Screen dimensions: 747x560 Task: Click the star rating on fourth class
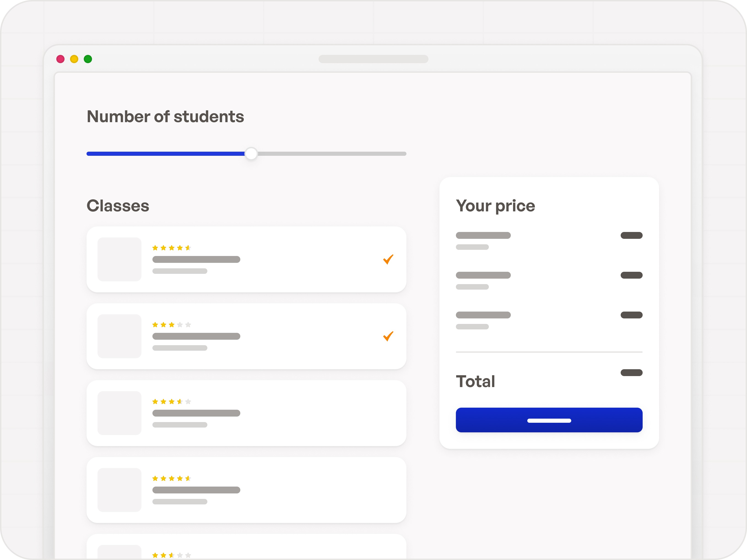coord(172,478)
